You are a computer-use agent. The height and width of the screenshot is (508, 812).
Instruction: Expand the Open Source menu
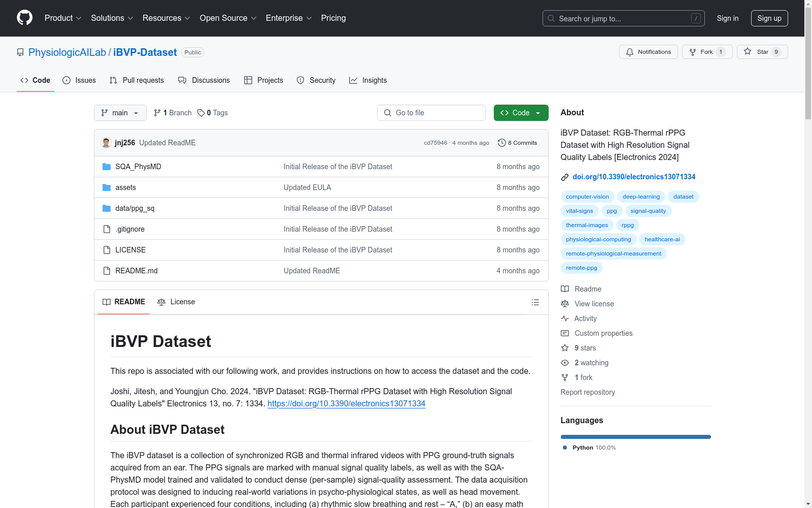[228, 18]
